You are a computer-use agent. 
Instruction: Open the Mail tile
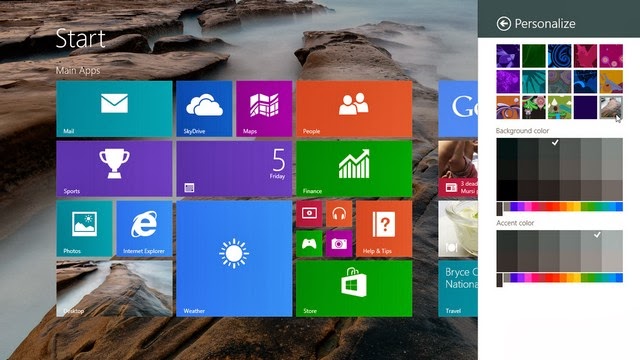pyautogui.click(x=114, y=109)
